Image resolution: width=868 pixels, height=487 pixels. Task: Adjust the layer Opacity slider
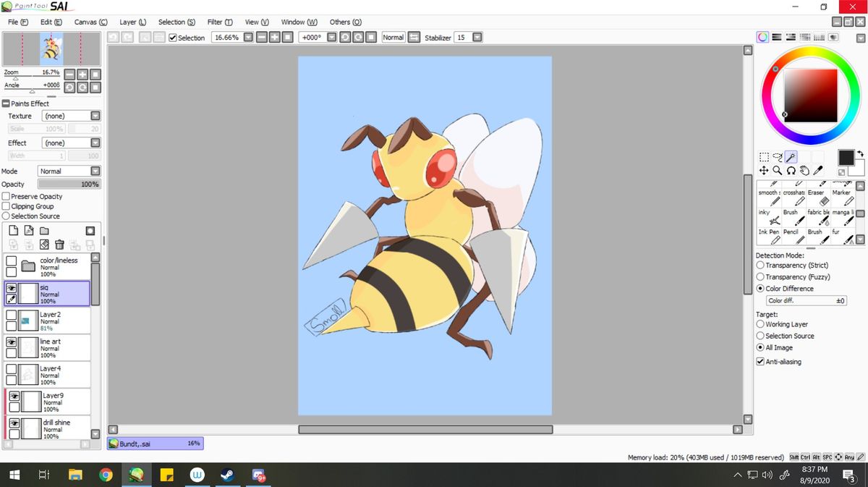69,185
